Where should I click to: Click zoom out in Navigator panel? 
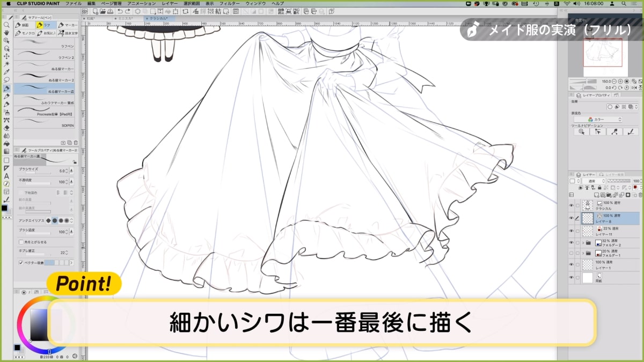[614, 82]
